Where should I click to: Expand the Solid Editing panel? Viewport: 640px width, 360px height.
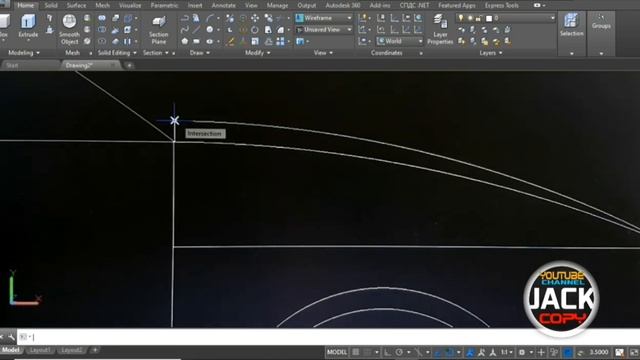coord(117,53)
